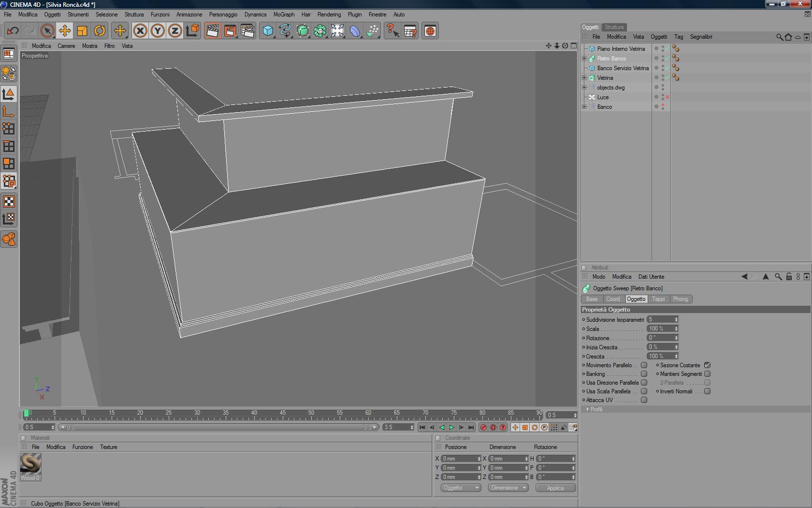812x508 pixels.
Task: Open the array modeling objects icon
Action: click(x=320, y=31)
